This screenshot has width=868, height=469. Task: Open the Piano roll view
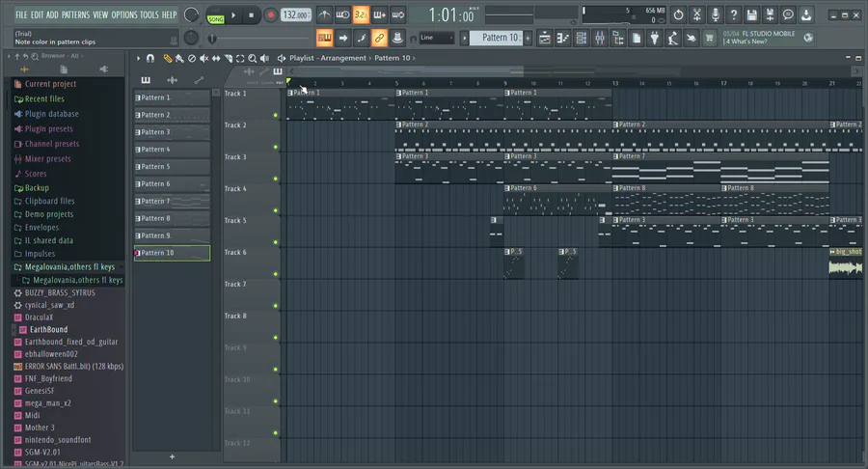[563, 39]
